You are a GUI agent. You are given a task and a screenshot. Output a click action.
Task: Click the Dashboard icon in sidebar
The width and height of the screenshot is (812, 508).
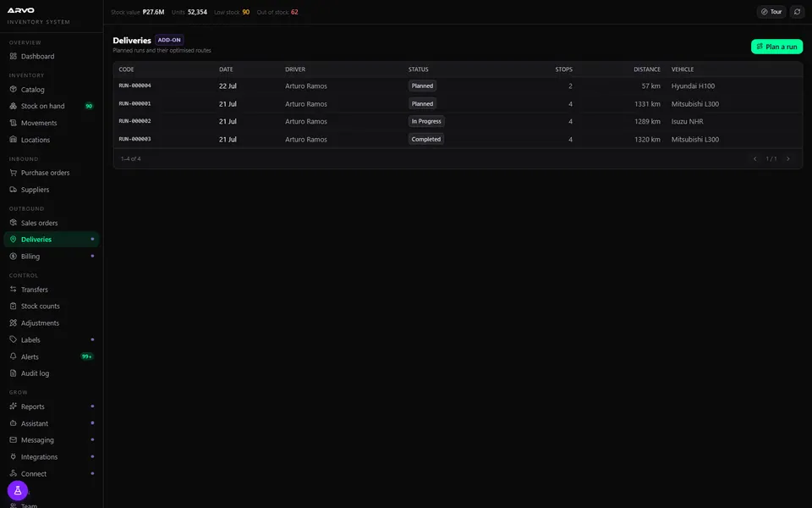click(14, 56)
